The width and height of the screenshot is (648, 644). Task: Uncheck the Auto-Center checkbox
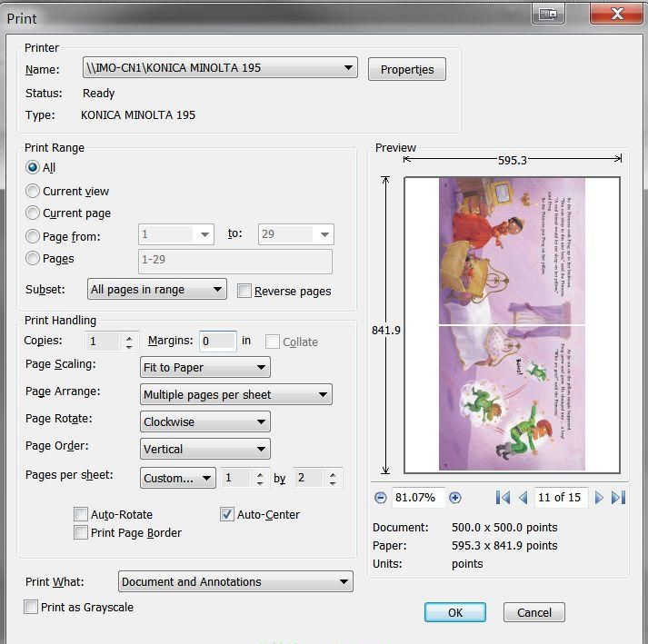click(227, 514)
